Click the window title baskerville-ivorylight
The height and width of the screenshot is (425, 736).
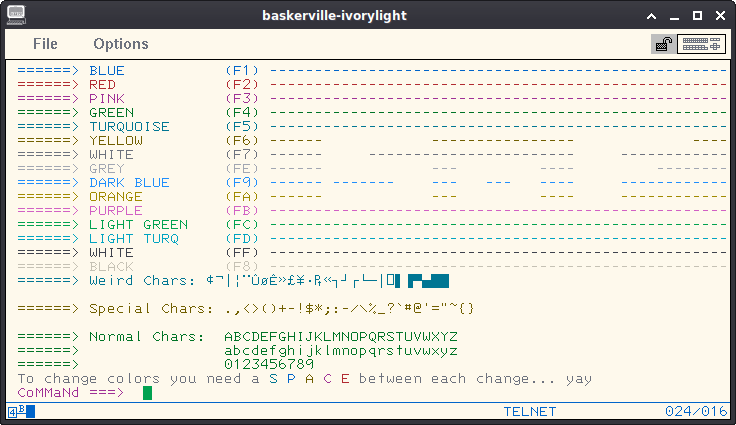[x=334, y=15]
